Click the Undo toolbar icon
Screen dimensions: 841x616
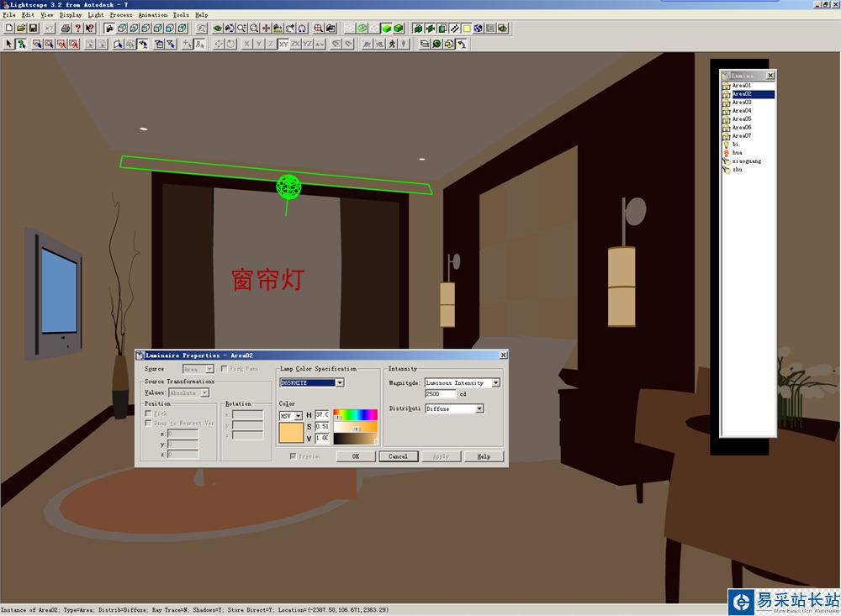pyautogui.click(x=50, y=29)
